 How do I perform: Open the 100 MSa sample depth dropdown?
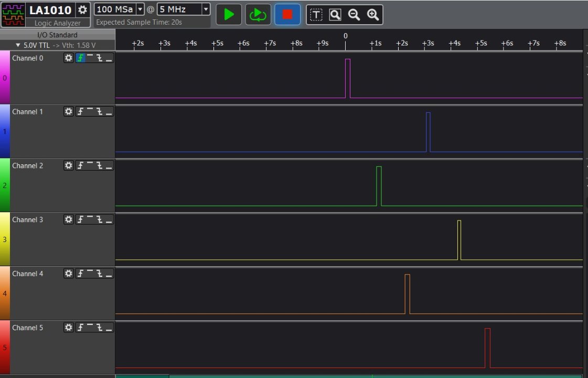point(140,9)
